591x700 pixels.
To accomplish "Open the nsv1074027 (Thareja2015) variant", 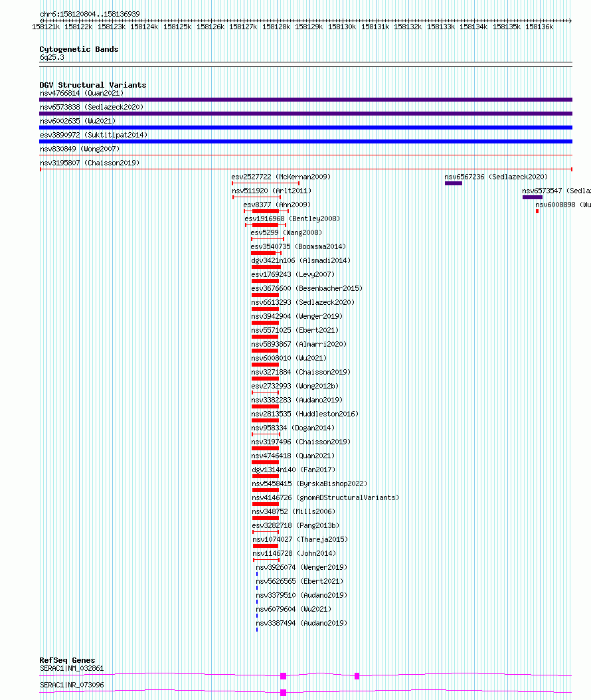I will [300, 539].
